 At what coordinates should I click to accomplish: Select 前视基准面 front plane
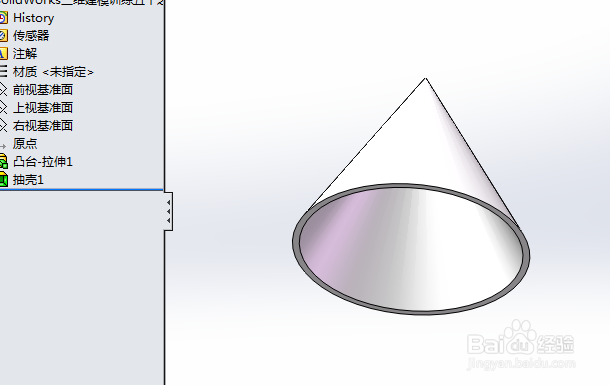(43, 90)
